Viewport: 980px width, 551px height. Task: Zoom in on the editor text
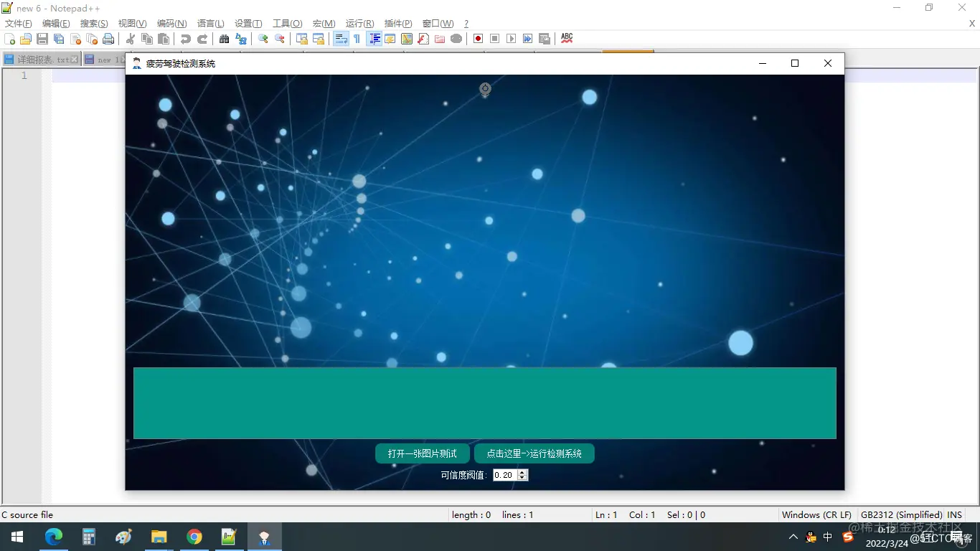(263, 39)
